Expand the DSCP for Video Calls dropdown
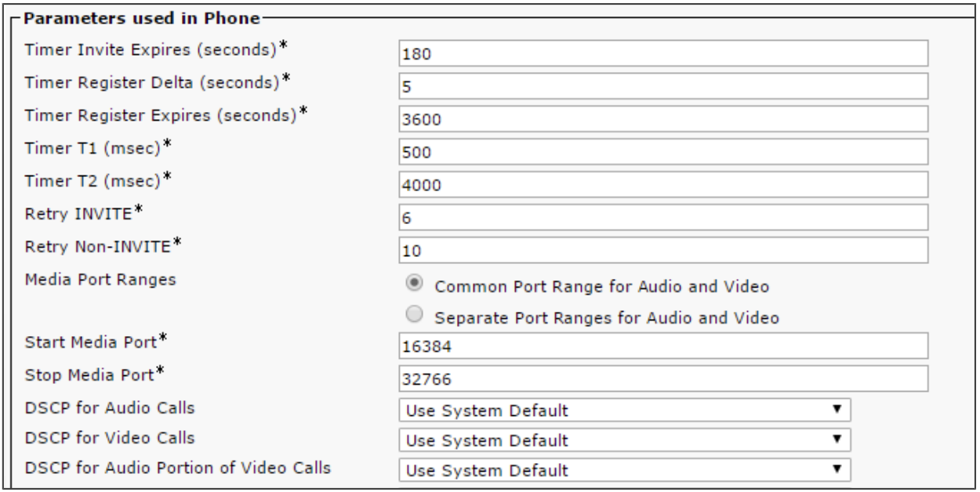This screenshot has height=492, width=980. click(x=624, y=440)
